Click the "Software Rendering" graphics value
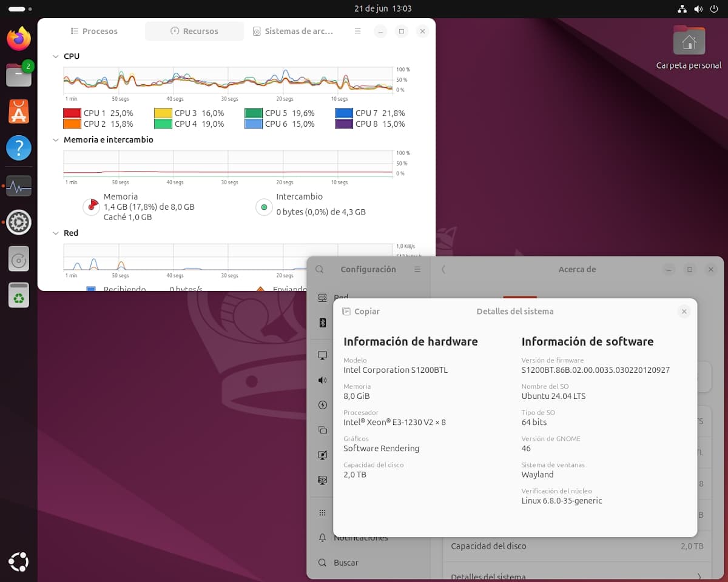728x582 pixels. [x=381, y=449]
